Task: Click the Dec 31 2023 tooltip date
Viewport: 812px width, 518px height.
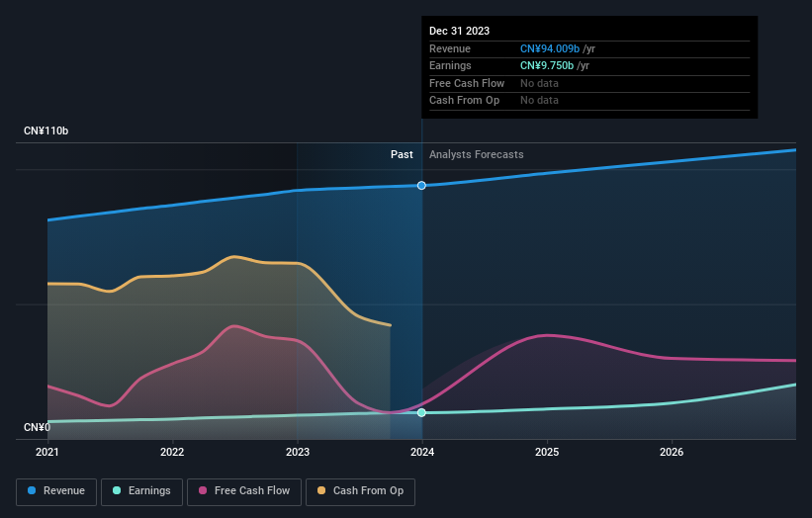Action: (459, 31)
